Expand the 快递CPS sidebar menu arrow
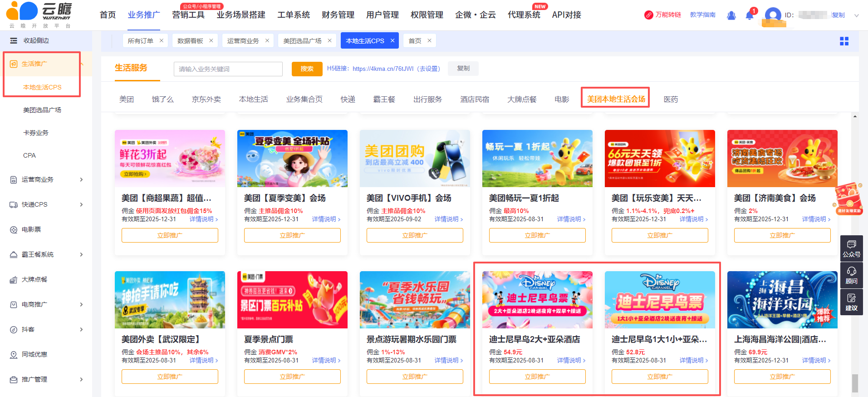 point(81,204)
